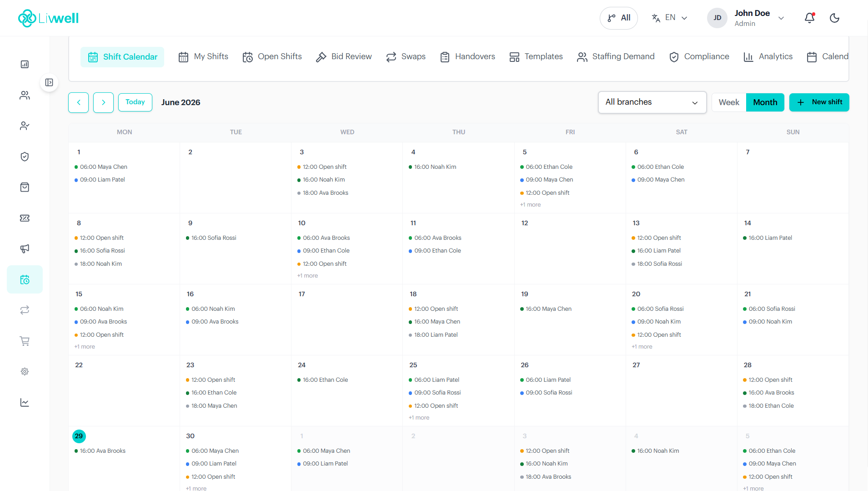The image size is (868, 491).
Task: Open notifications bell icon
Action: pyautogui.click(x=809, y=18)
